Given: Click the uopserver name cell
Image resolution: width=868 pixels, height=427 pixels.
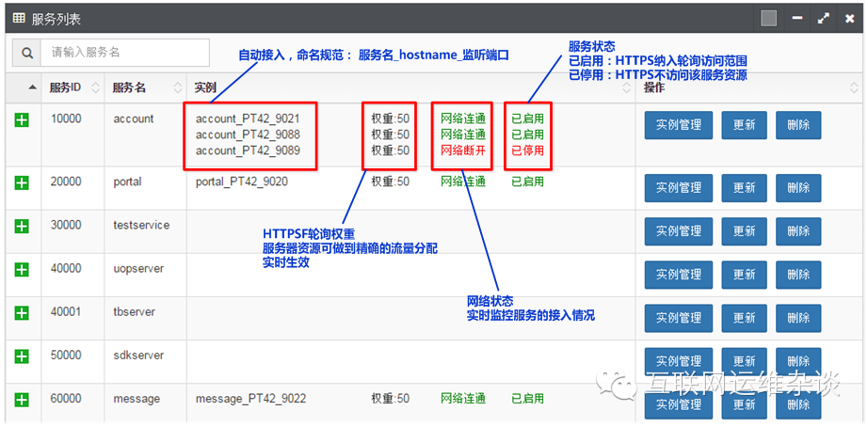Looking at the screenshot, I should tap(138, 269).
